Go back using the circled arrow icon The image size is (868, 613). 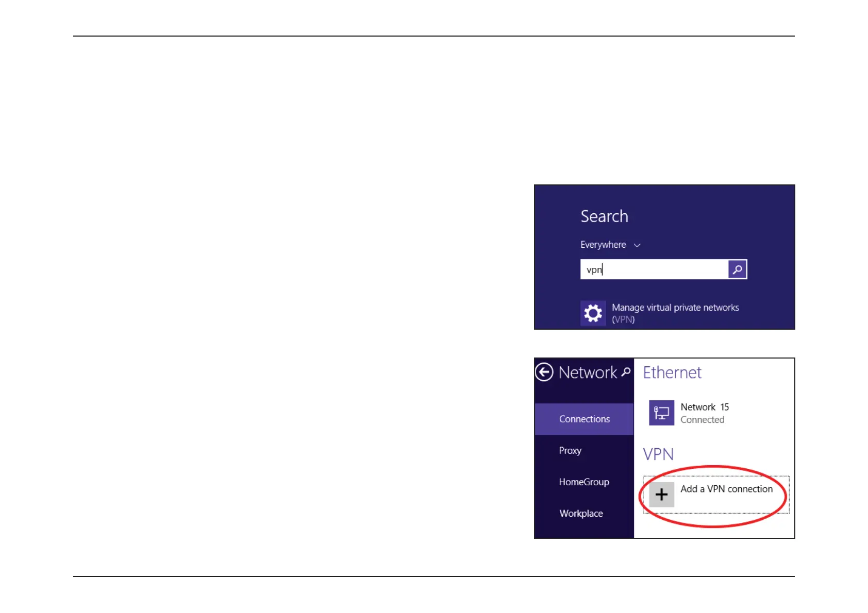click(x=544, y=372)
